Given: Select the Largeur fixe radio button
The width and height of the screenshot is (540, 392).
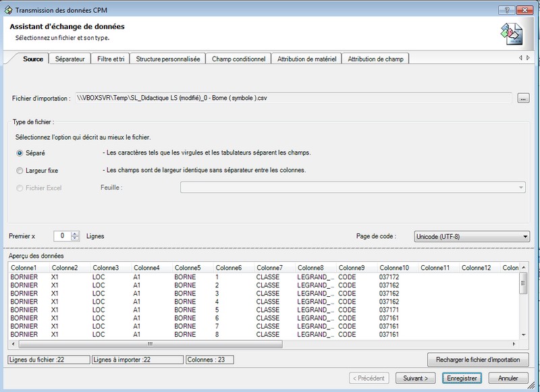Looking at the screenshot, I should (x=20, y=171).
